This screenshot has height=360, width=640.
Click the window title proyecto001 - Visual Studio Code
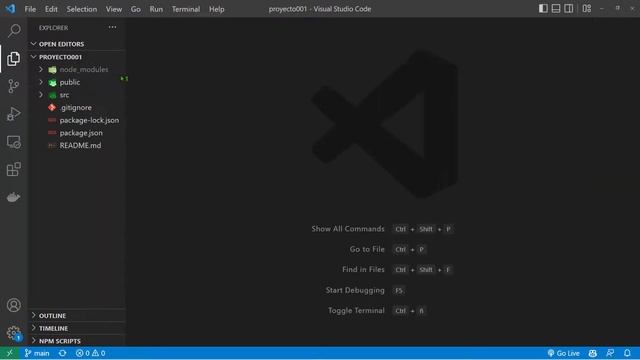tap(320, 9)
